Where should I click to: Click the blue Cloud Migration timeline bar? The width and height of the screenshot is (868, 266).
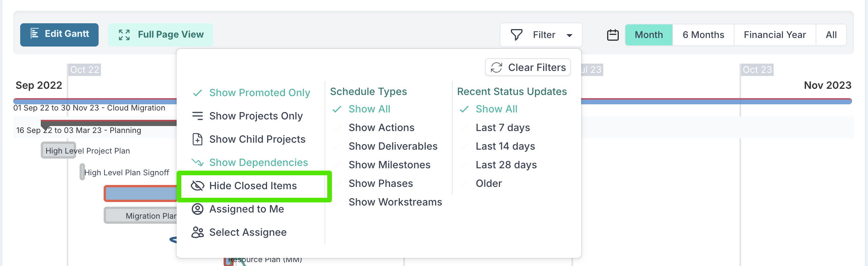(x=716, y=101)
